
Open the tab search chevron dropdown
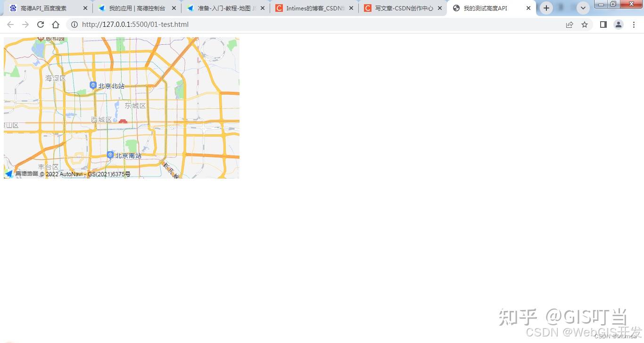pyautogui.click(x=583, y=8)
